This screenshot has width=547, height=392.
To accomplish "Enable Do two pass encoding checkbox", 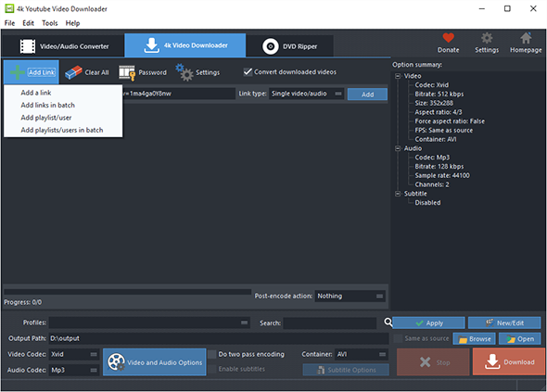I will [211, 354].
